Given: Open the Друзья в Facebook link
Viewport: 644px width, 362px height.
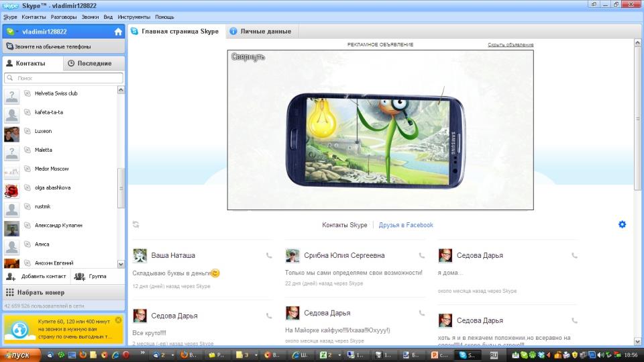Looking at the screenshot, I should 406,225.
